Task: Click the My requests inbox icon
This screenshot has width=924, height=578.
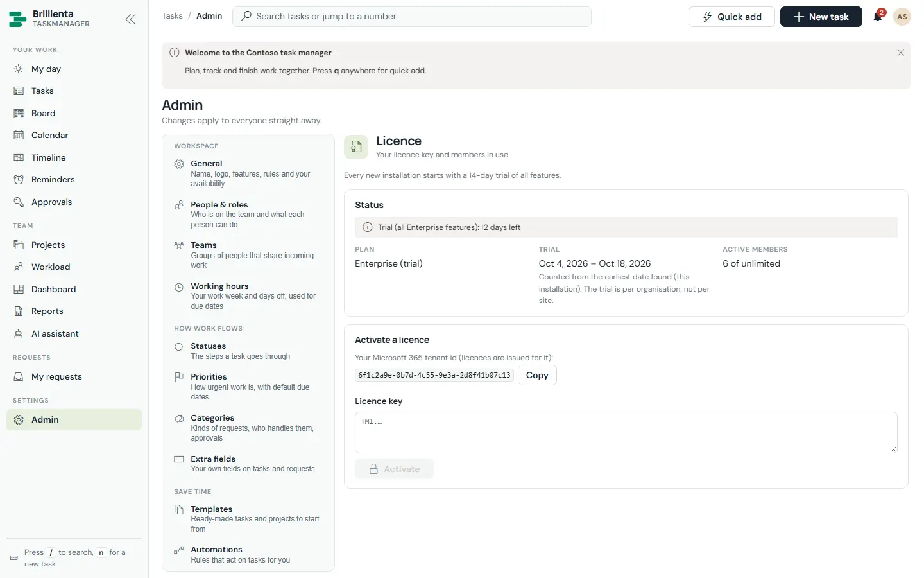Action: point(19,376)
